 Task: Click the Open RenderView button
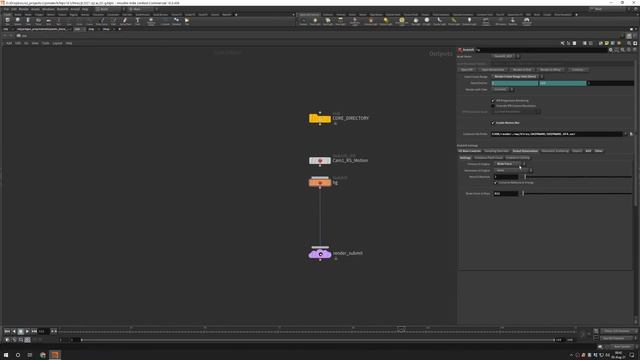(493, 70)
